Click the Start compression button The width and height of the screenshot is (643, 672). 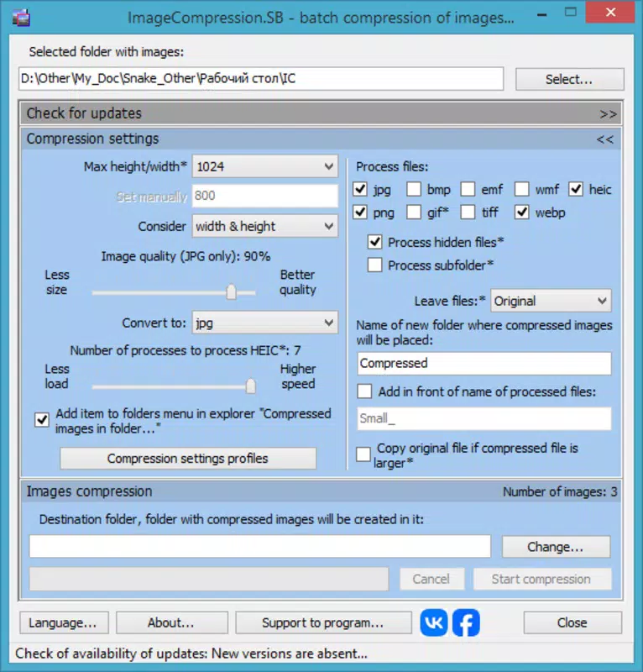[542, 579]
